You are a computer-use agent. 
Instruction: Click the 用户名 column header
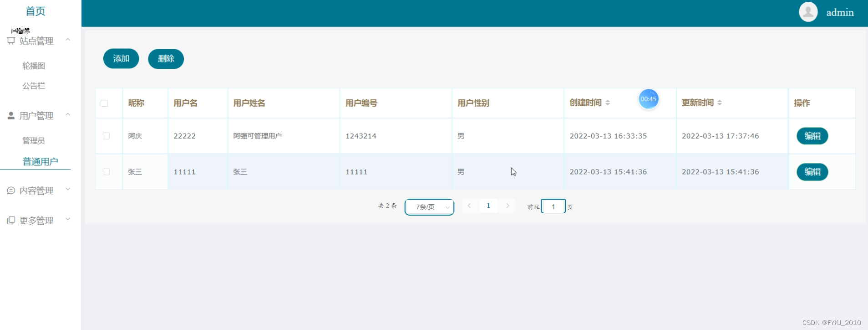185,103
